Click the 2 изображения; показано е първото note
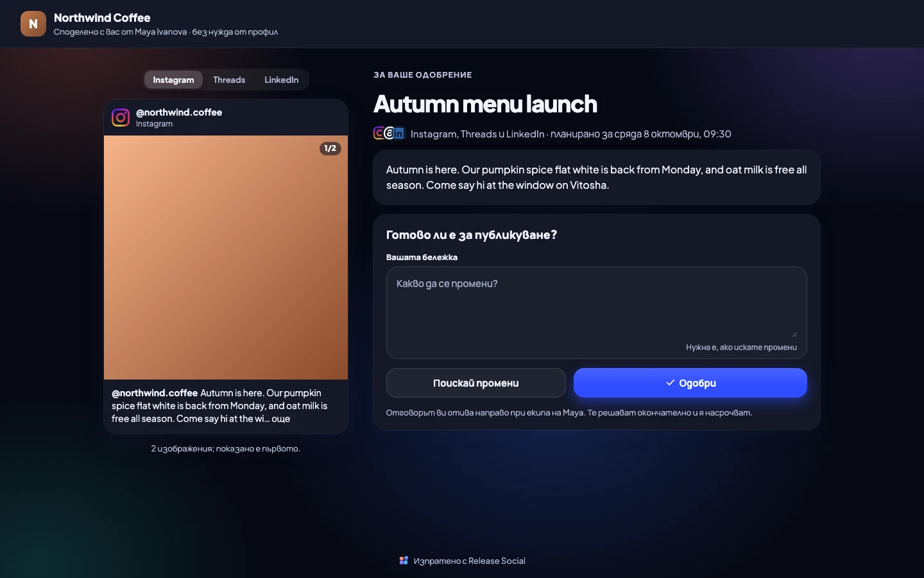This screenshot has height=578, width=924. point(226,448)
